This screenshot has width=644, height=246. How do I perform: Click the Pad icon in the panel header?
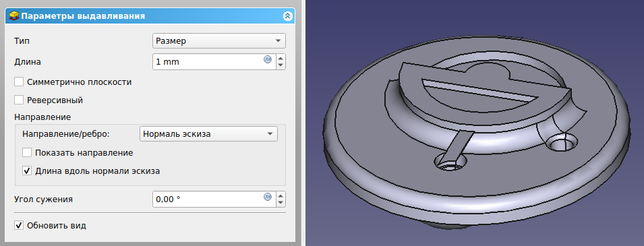coord(14,16)
